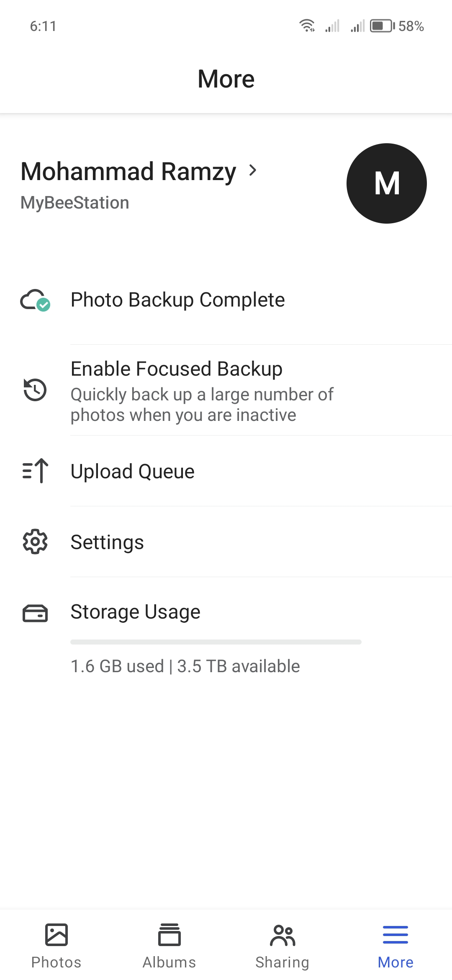This screenshot has width=452, height=980.
Task: Tap the Storage Usage drive icon
Action: [x=35, y=614]
